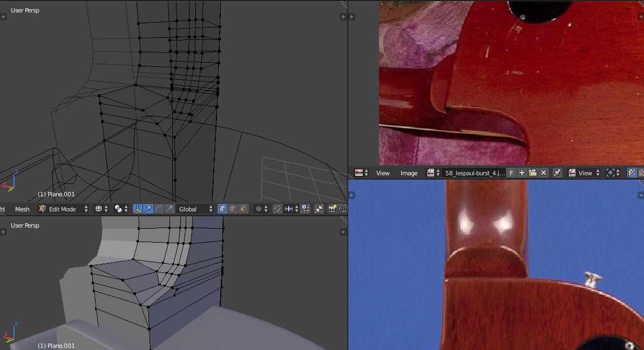This screenshot has width=644, height=350.
Task: Select Vertex select mode
Action: point(222,209)
